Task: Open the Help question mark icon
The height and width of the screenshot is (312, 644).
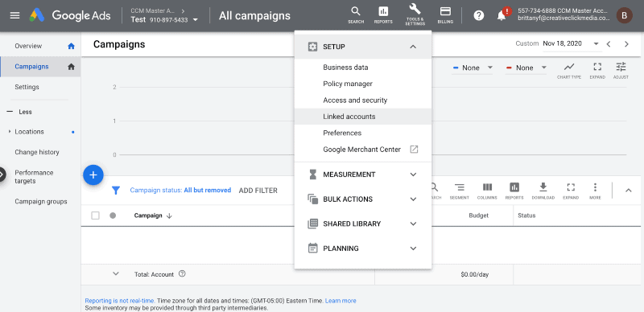Action: [478, 15]
